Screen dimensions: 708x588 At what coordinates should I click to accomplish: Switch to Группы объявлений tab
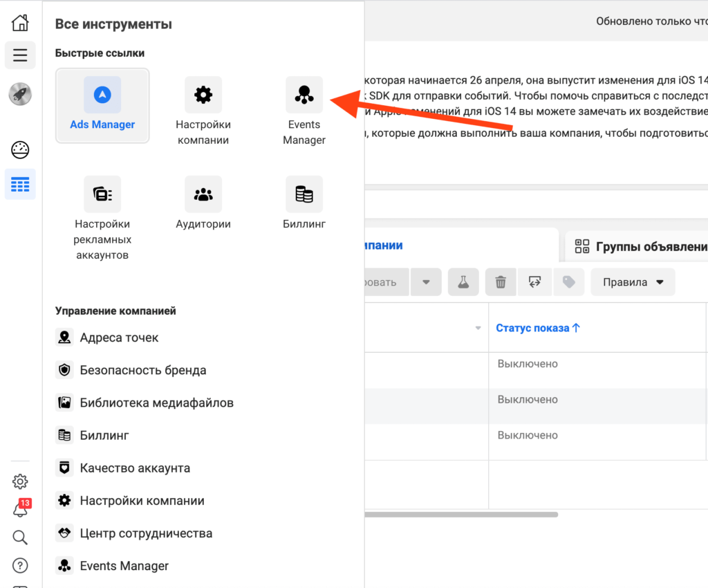click(640, 246)
